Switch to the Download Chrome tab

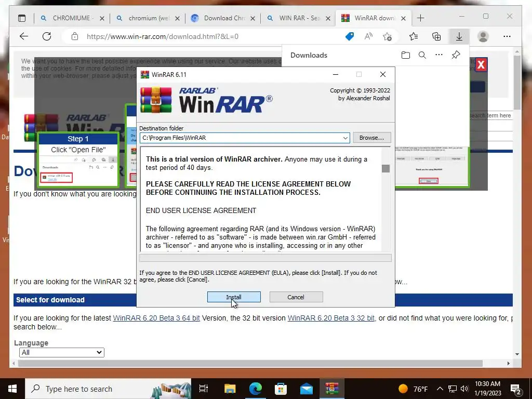coord(224,18)
